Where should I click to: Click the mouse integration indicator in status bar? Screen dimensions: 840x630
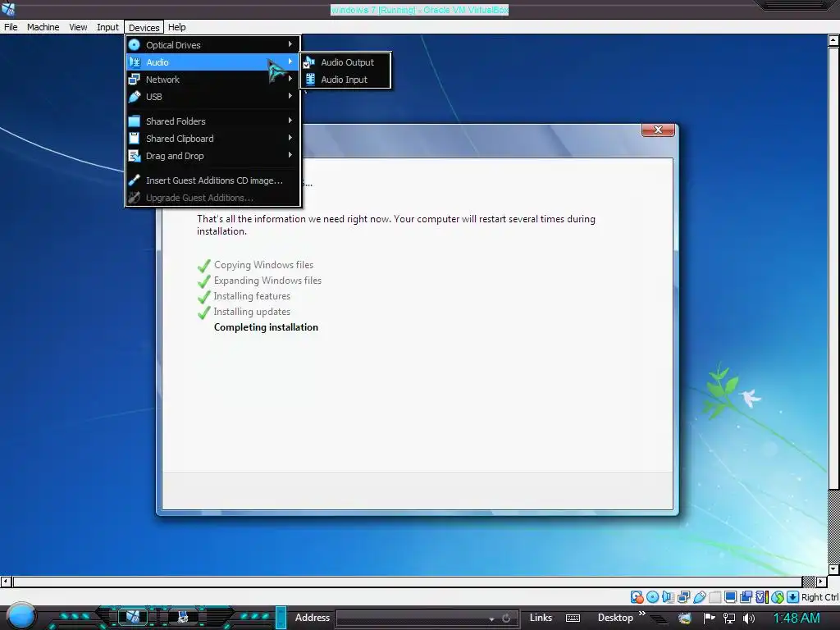(778, 597)
